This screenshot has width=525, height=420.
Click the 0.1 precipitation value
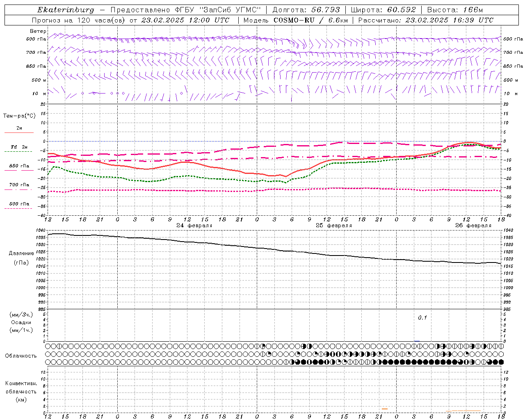pos(422,318)
